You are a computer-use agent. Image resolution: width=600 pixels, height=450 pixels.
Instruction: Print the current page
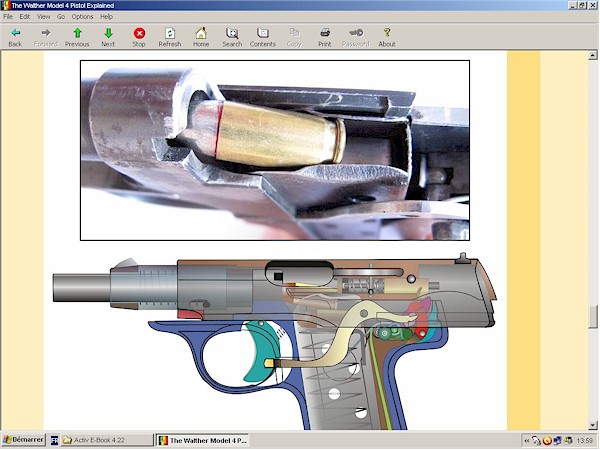point(325,38)
